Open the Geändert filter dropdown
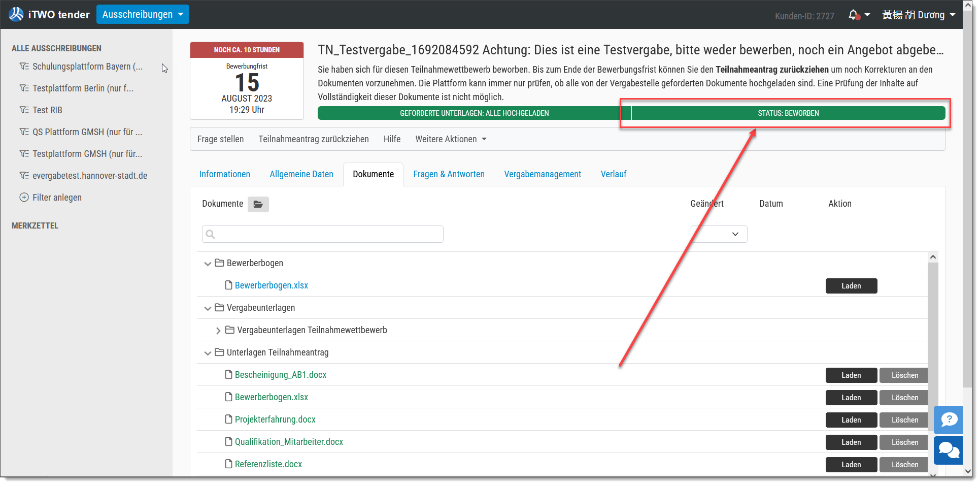This screenshot has width=980, height=485. pos(719,234)
